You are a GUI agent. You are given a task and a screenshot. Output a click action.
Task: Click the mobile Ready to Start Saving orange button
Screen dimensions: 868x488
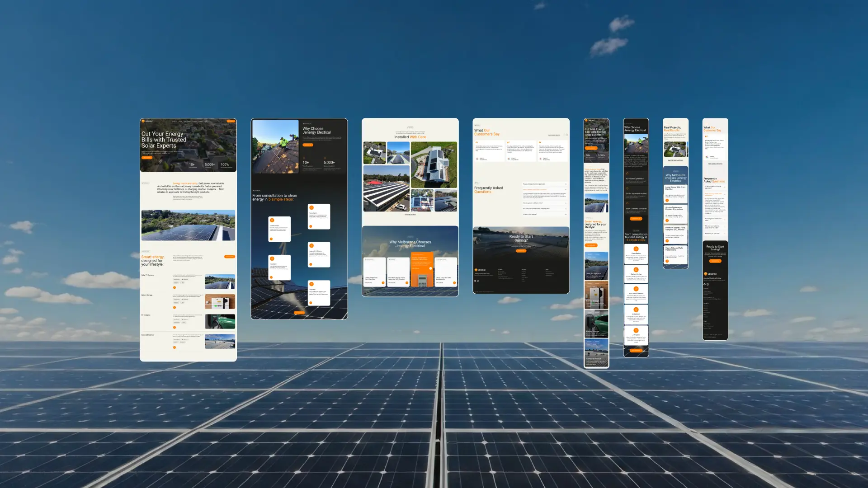(x=715, y=261)
